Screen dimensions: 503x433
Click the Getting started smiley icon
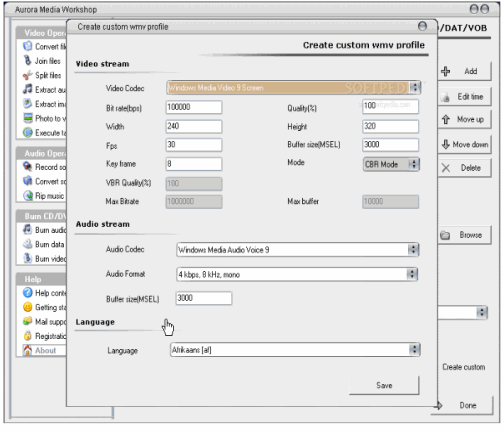[x=27, y=307]
